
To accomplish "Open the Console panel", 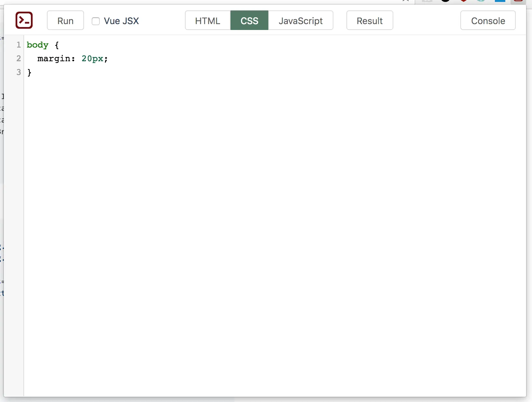I will coord(488,21).
